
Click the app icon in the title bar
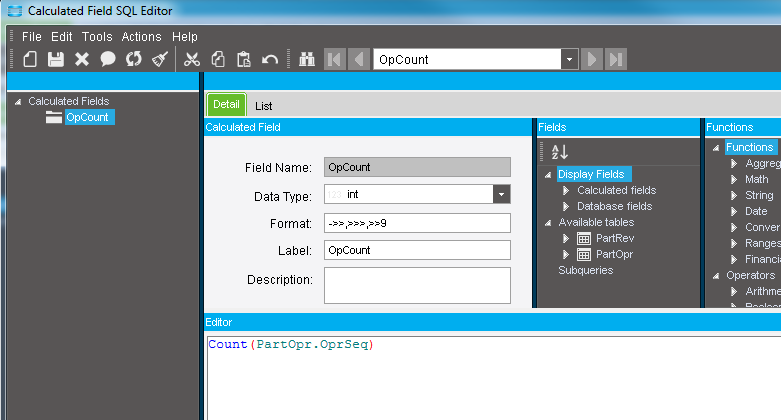tap(15, 10)
